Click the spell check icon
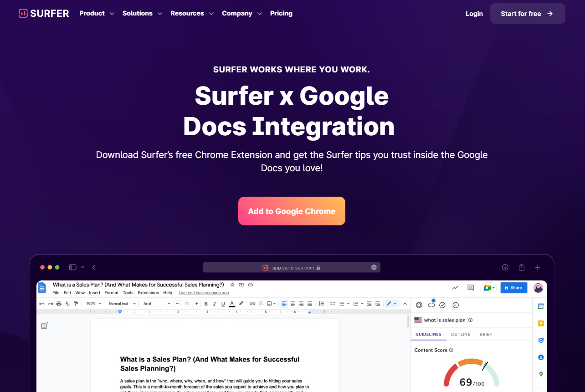Screen dimensions: 585x392 [67, 304]
